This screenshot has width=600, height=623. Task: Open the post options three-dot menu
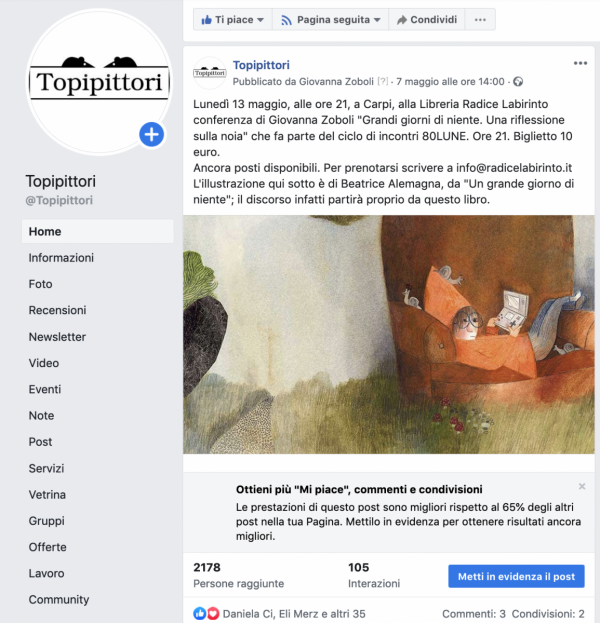pyautogui.click(x=580, y=63)
